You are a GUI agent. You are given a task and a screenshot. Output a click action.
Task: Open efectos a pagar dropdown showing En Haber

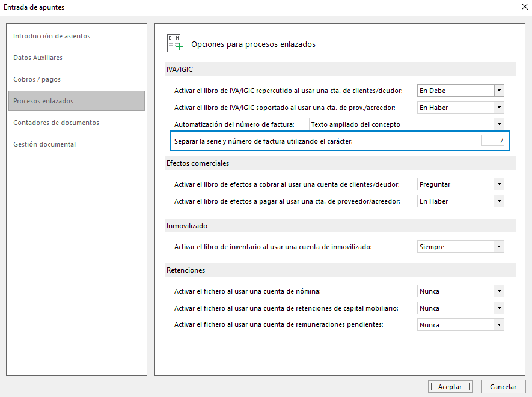[x=460, y=201]
